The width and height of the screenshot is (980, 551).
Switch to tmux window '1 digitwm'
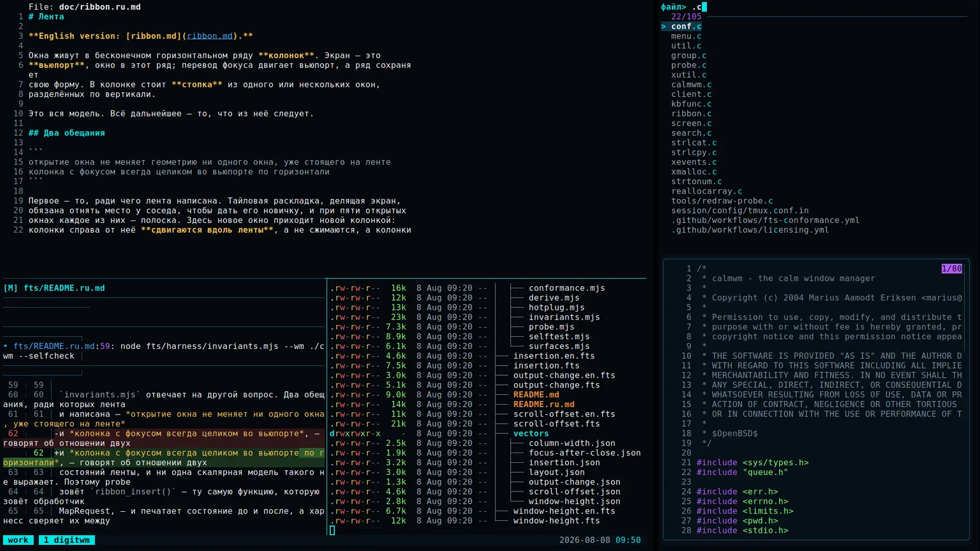point(67,541)
